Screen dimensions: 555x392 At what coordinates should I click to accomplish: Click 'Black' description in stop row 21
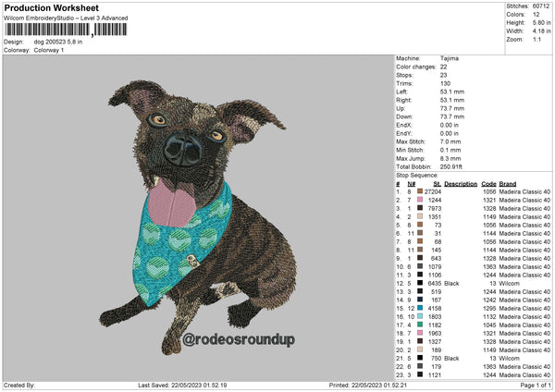tap(451, 359)
